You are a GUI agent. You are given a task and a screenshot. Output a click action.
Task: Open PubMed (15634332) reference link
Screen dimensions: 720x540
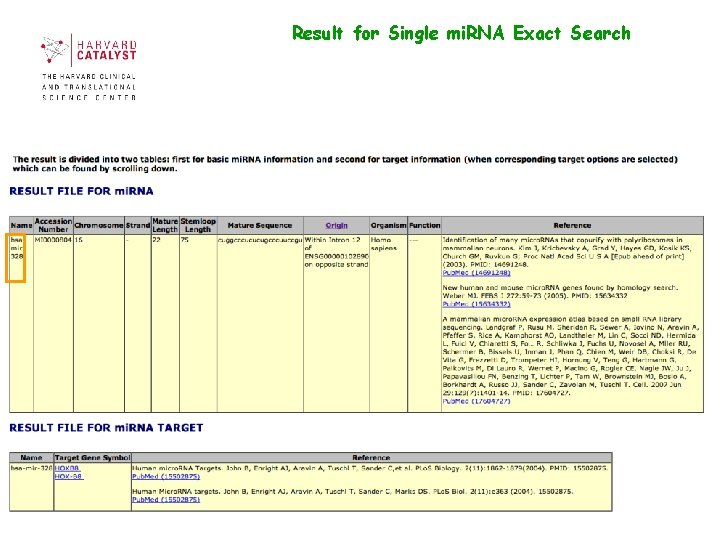476,304
